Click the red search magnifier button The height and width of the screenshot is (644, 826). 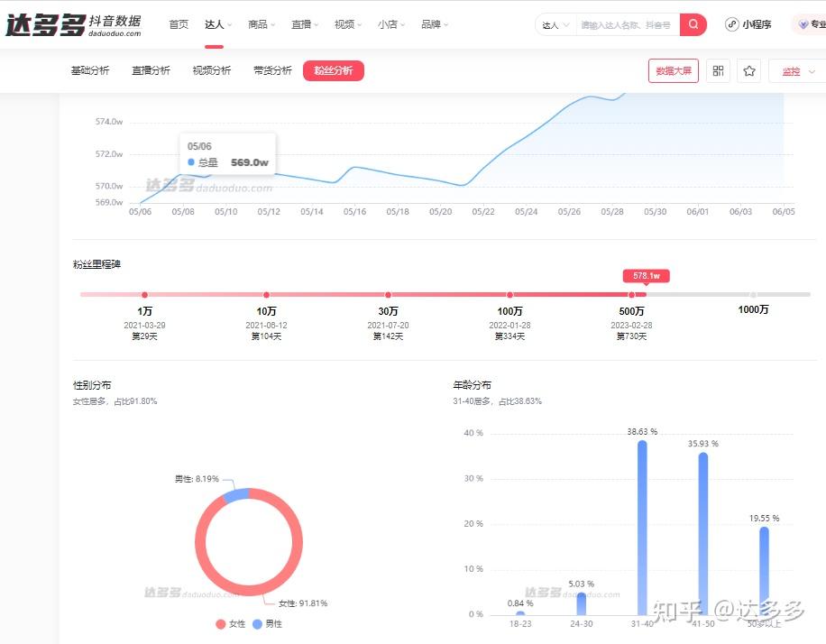(693, 24)
